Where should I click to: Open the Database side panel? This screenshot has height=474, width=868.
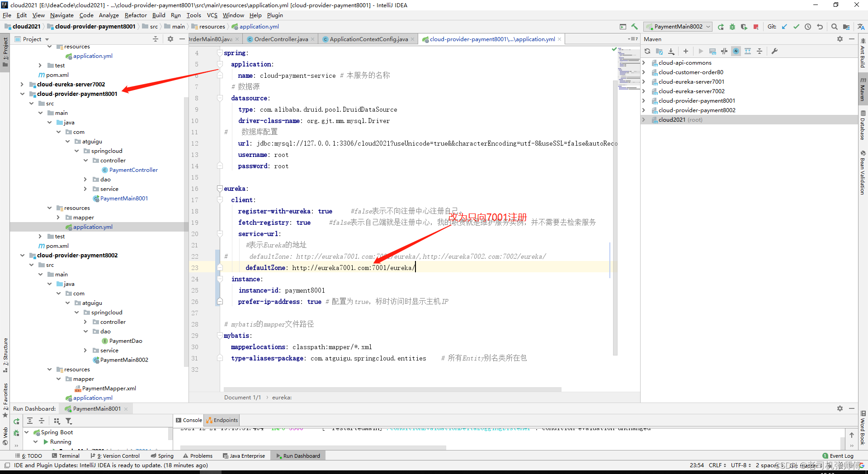(x=863, y=126)
